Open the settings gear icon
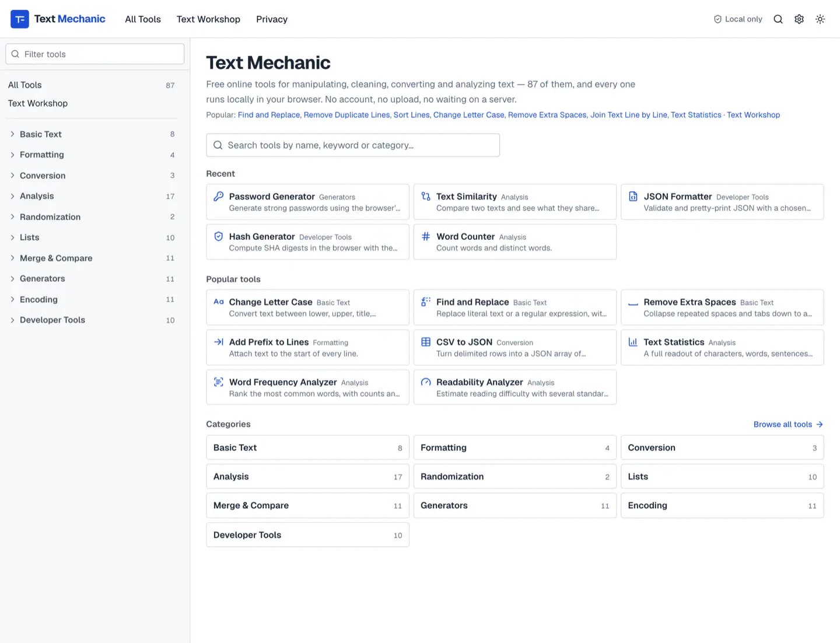The image size is (840, 643). (x=799, y=19)
